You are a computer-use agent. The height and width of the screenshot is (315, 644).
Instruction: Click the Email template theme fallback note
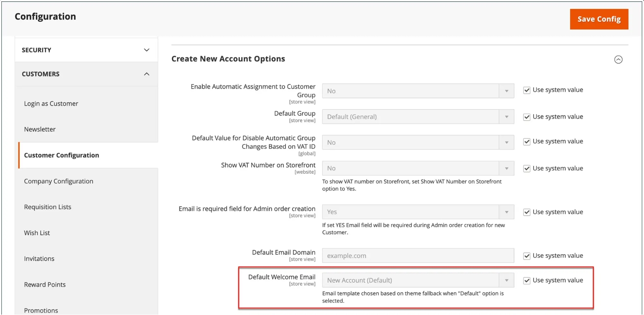[413, 297]
